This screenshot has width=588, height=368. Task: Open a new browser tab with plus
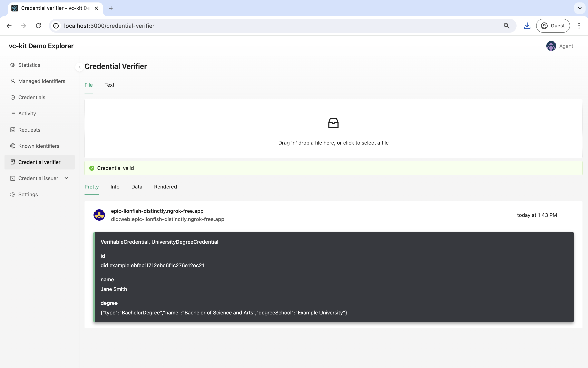point(111,8)
